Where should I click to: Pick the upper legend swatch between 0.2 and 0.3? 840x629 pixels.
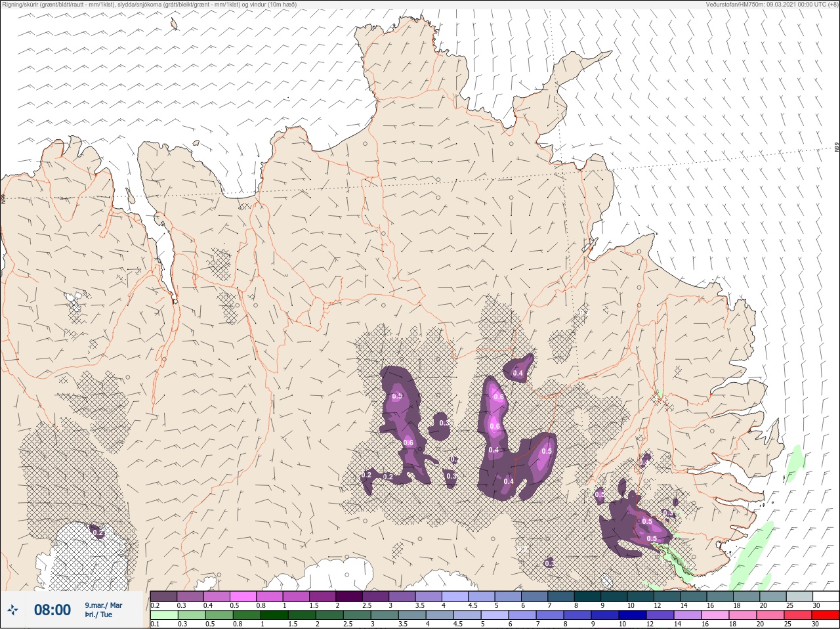tap(163, 596)
